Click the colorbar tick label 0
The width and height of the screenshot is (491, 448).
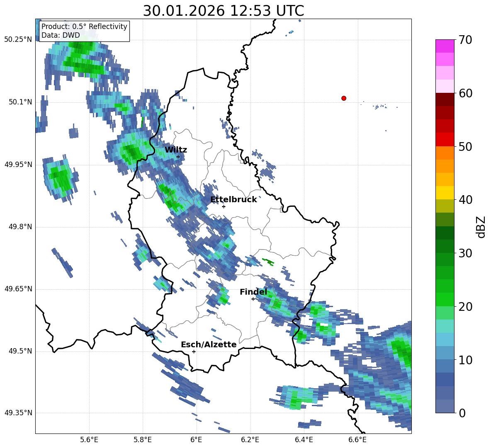[x=462, y=413]
